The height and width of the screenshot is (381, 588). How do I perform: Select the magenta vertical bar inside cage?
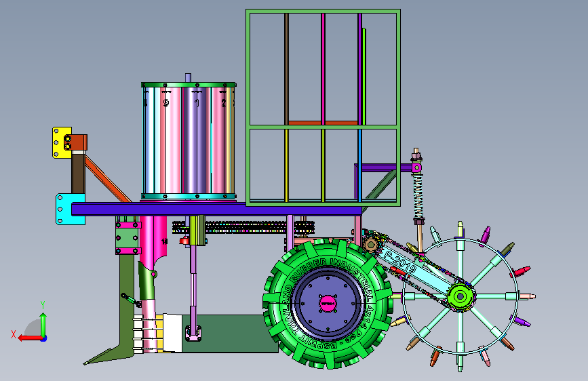tap(323, 69)
